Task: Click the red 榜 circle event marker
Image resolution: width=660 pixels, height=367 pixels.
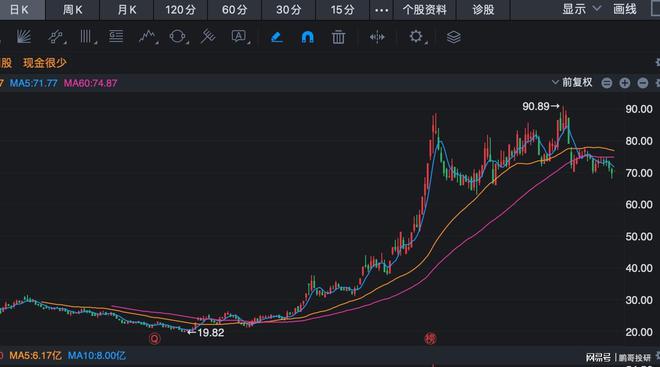Action: click(x=430, y=338)
